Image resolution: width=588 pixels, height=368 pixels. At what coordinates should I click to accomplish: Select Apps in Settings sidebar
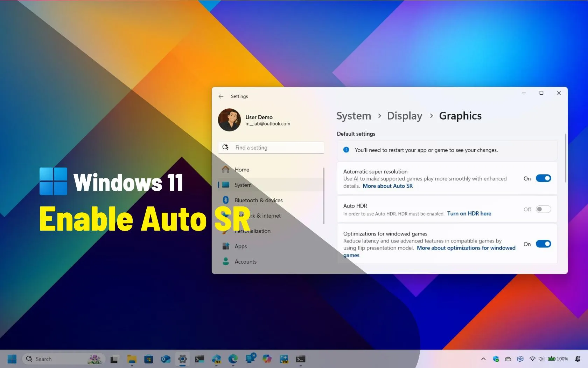(x=270, y=246)
